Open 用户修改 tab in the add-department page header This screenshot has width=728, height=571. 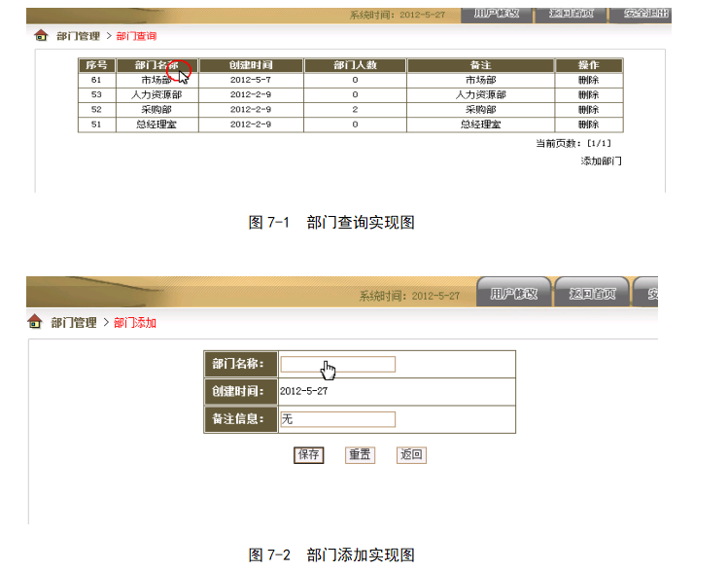pyautogui.click(x=514, y=293)
